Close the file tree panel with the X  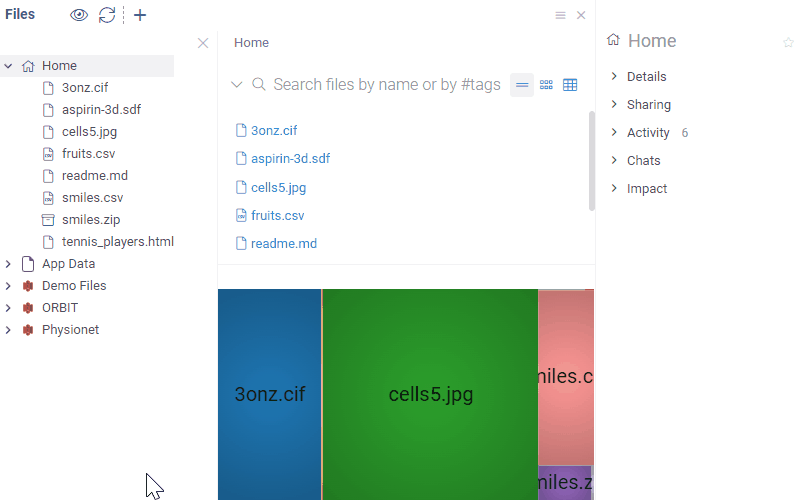203,43
